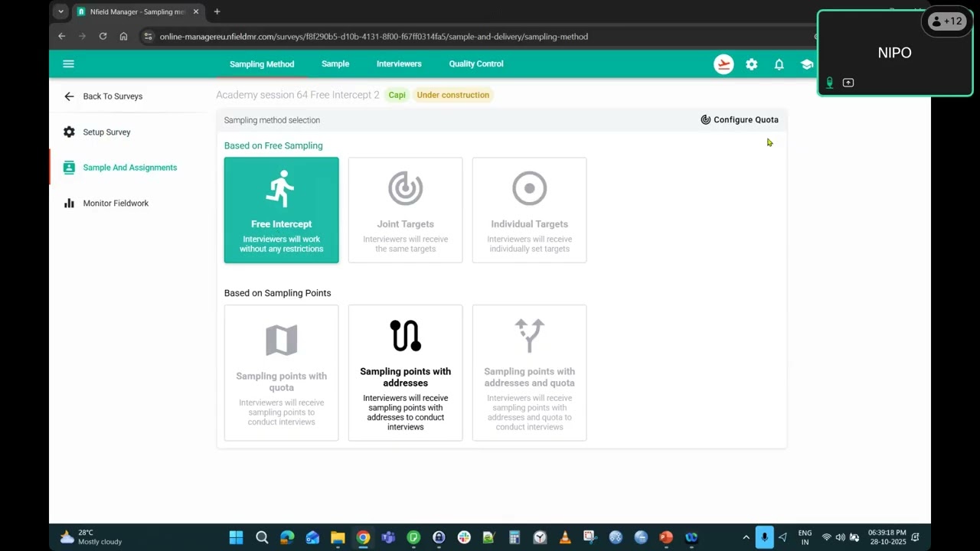The image size is (980, 551).
Task: Select the Free Intercept sampling method
Action: click(281, 210)
